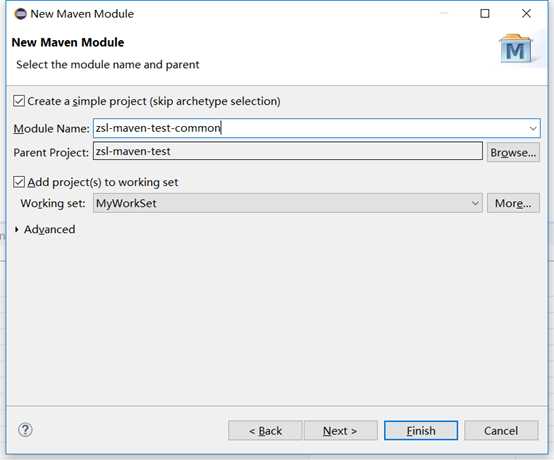This screenshot has height=460, width=554.
Task: Expand the Advanced section
Action: pos(17,230)
